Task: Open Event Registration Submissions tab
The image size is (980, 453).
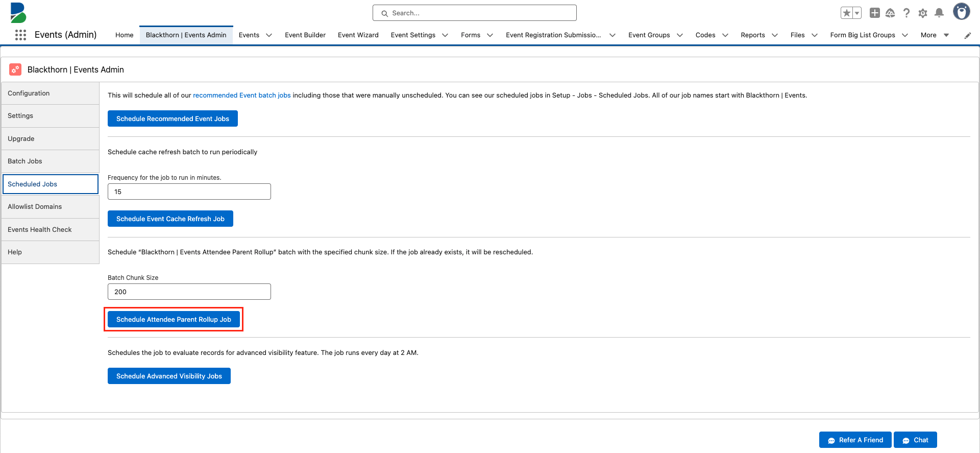Action: tap(553, 35)
